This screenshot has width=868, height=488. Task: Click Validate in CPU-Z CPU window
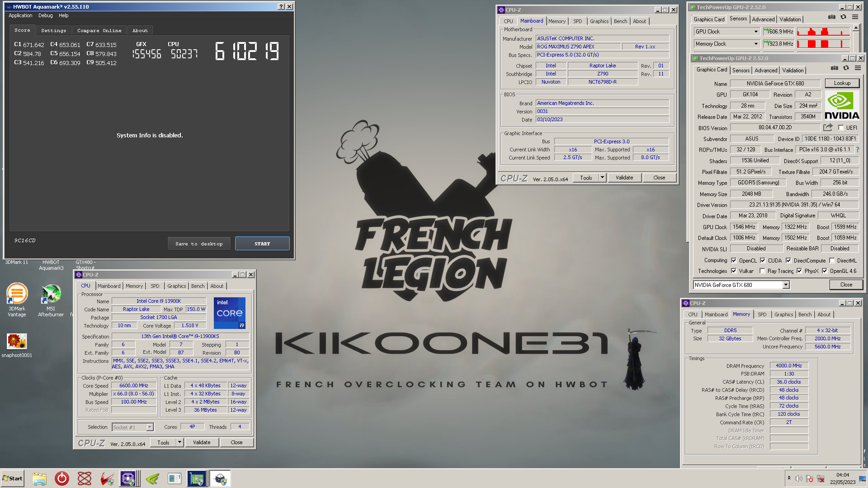[202, 442]
